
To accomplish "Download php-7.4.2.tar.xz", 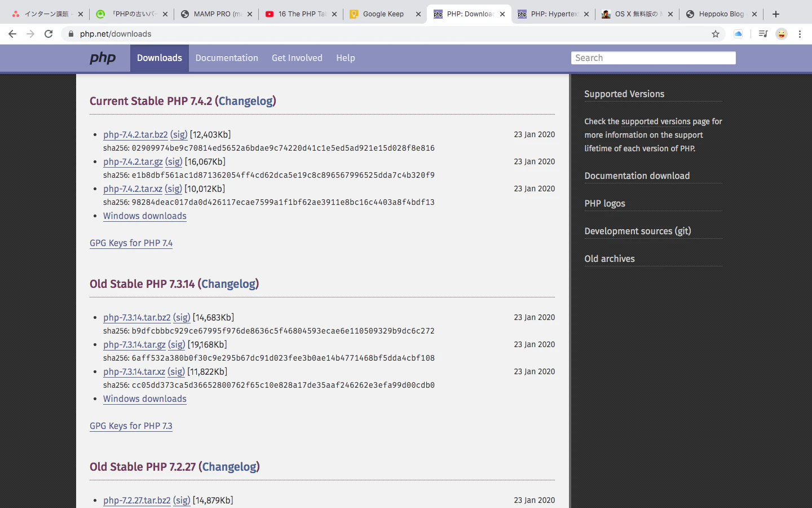I will pos(133,189).
